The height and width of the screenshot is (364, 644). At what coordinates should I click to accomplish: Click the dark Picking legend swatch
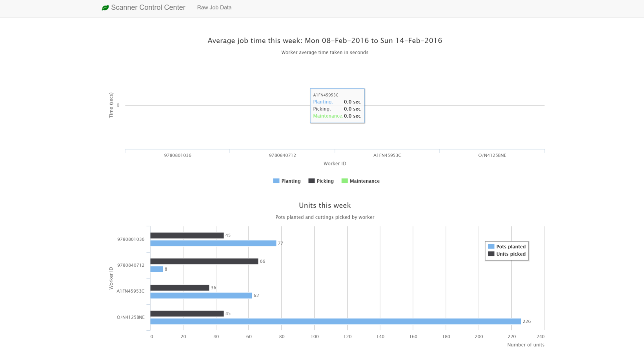pos(311,181)
